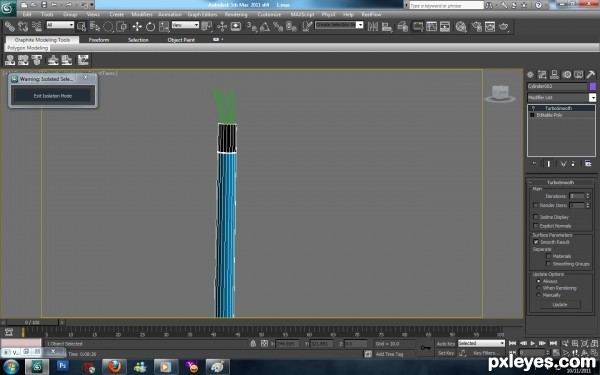Activate the Select and Move tool
Screen dimensions: 600x375
137,26
